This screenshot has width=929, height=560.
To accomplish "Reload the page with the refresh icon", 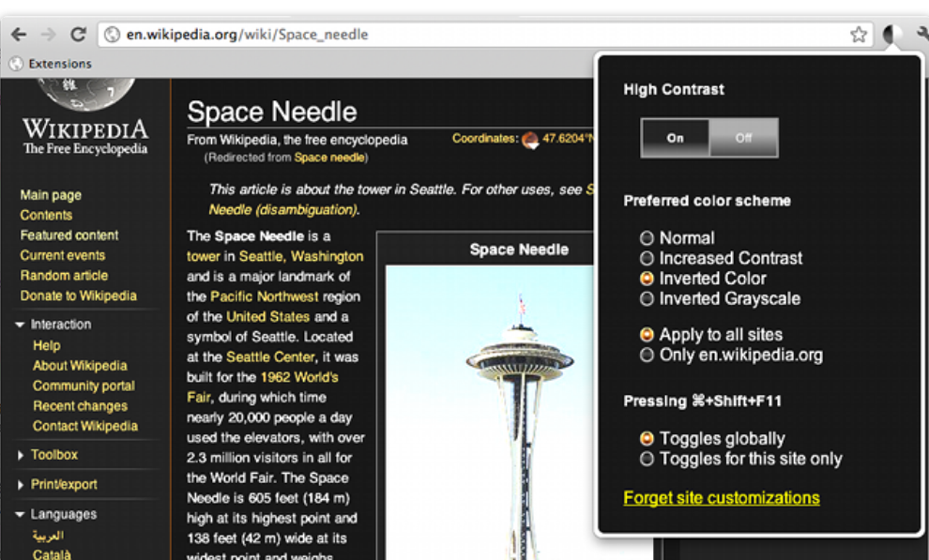I will click(78, 35).
